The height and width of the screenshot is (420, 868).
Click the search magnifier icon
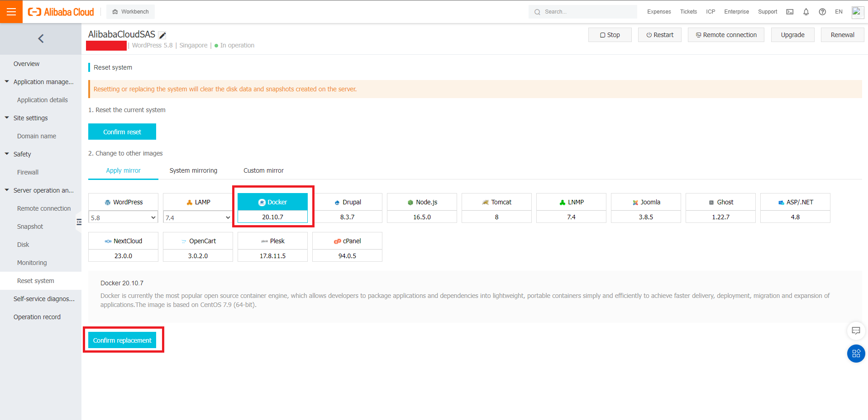click(x=537, y=12)
